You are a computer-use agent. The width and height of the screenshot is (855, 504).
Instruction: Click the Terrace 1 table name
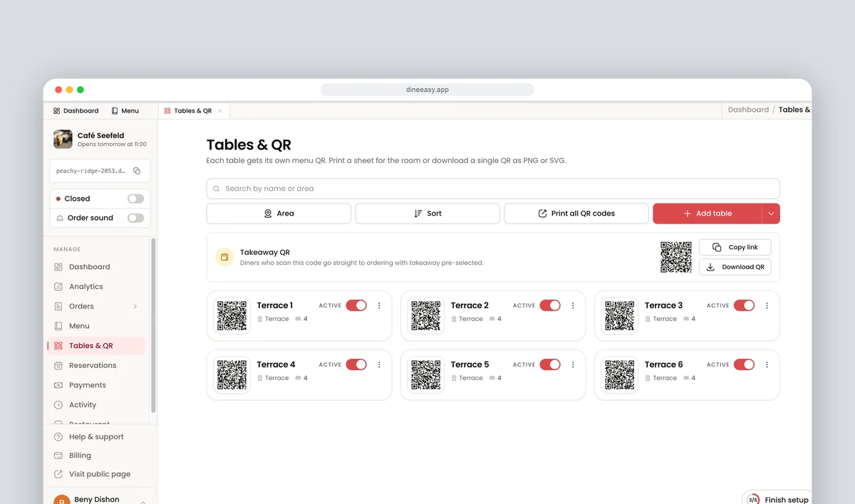[x=274, y=305]
